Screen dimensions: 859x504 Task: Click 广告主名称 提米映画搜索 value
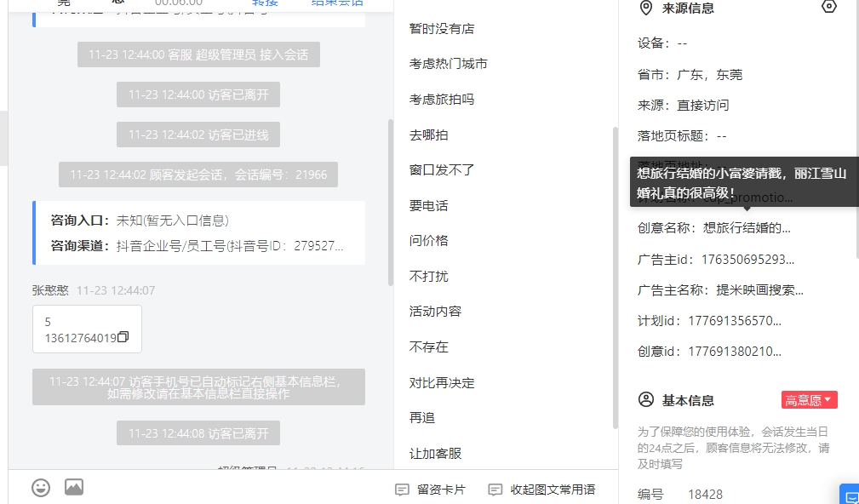(760, 289)
